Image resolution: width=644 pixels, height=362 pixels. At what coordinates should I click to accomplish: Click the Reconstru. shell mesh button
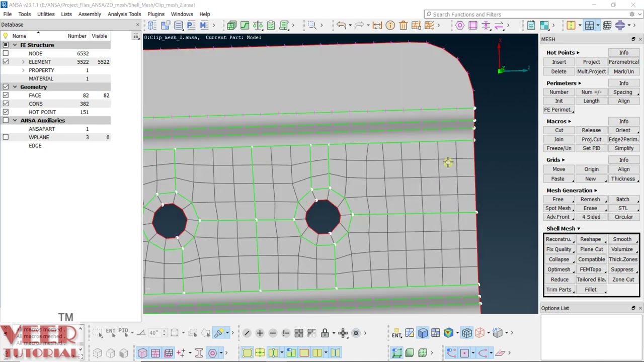point(559,239)
